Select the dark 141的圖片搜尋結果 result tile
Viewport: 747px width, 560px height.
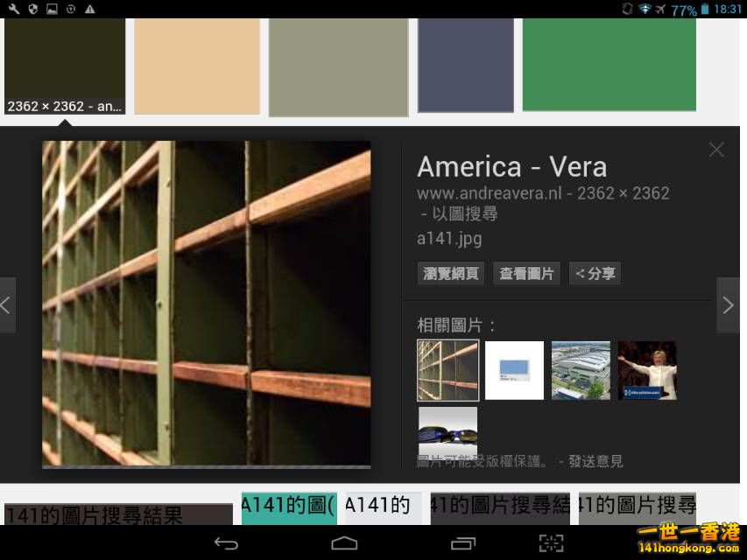(x=118, y=514)
